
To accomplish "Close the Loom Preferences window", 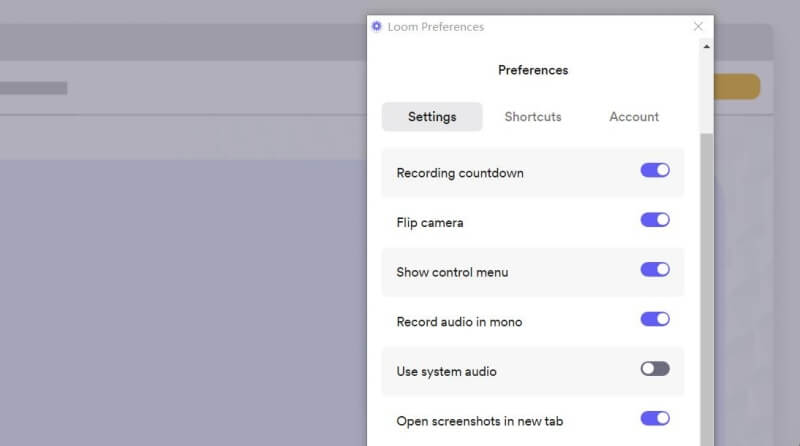I will click(698, 27).
